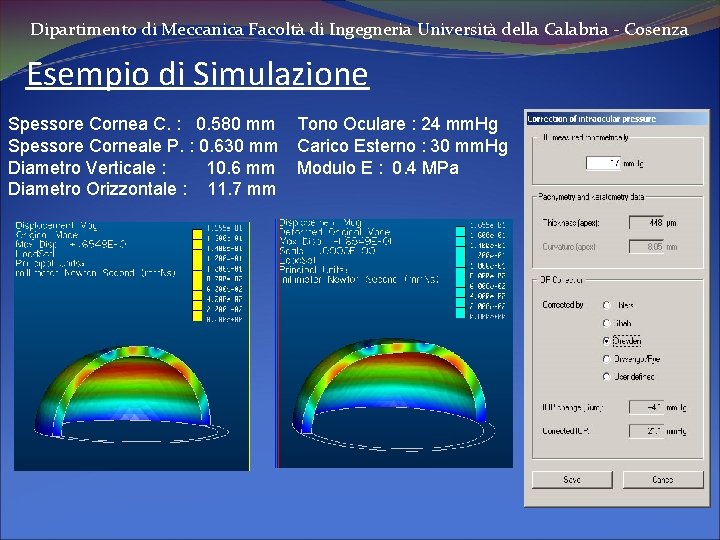Click the Corrected IOP value field
The image size is (720, 540).
[x=647, y=431]
